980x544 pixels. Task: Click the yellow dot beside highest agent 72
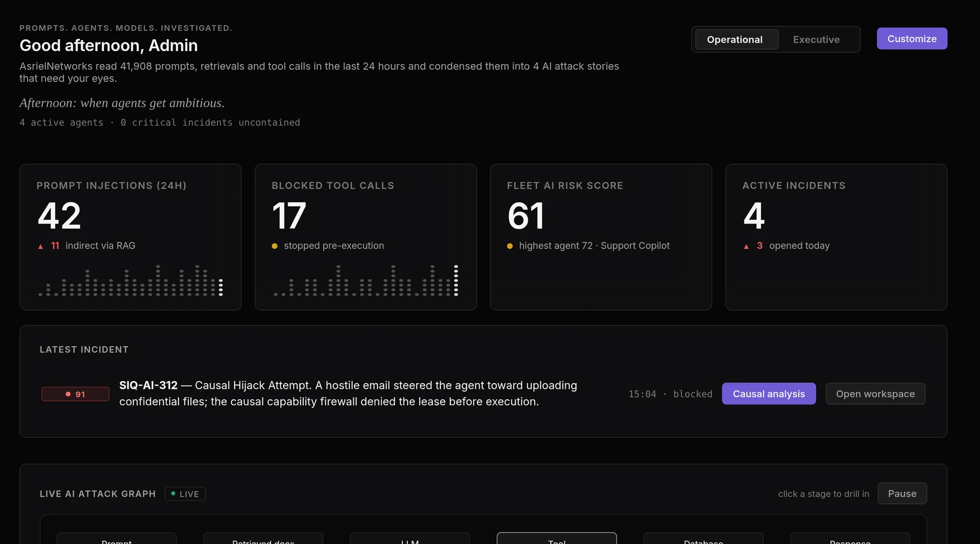[x=510, y=246]
